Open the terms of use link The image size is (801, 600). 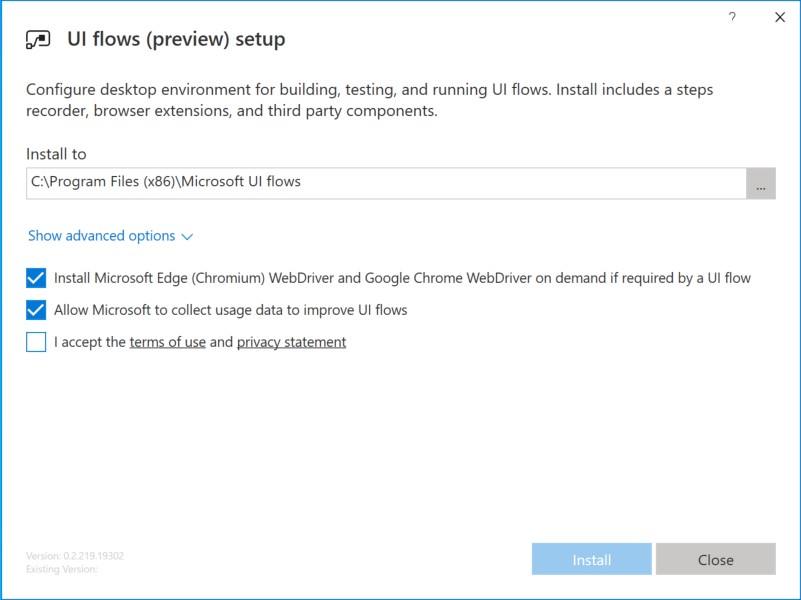(168, 342)
